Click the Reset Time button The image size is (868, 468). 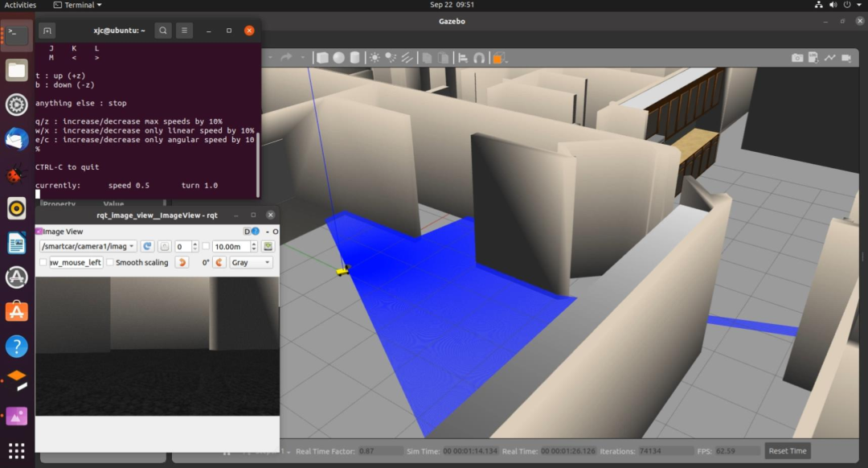tap(787, 451)
